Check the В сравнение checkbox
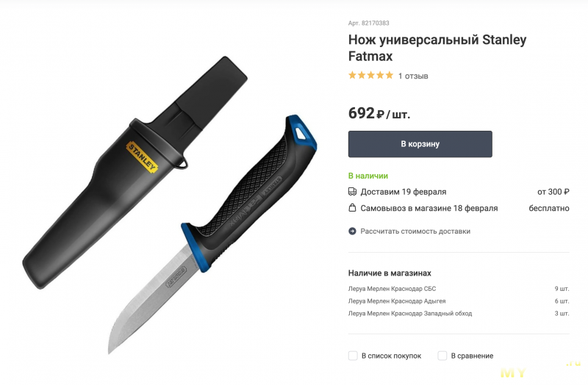 (442, 356)
